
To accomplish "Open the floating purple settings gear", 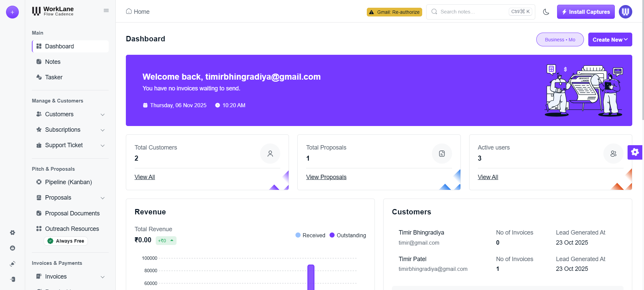I will pyautogui.click(x=635, y=152).
